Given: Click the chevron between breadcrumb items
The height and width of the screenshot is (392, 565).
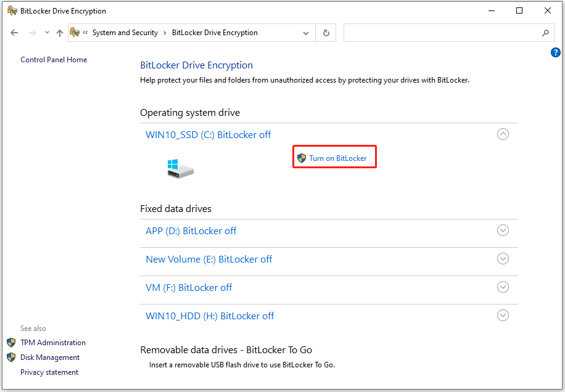Looking at the screenshot, I should pyautogui.click(x=165, y=33).
